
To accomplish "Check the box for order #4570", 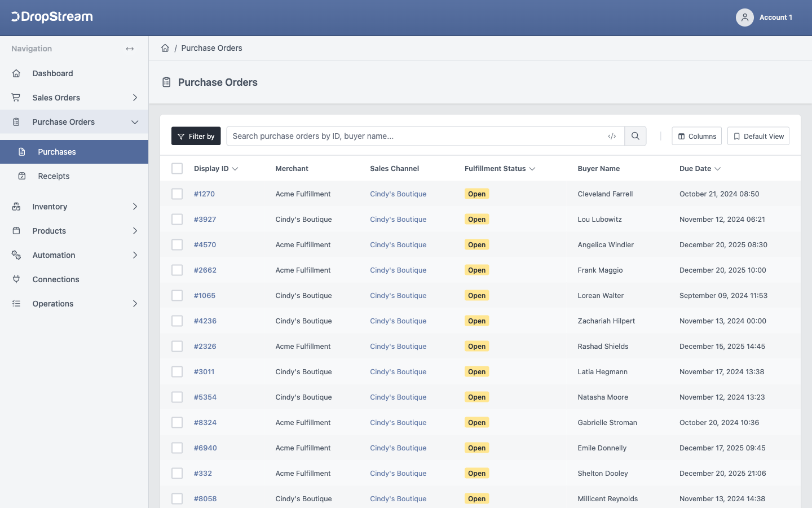I will tap(177, 244).
